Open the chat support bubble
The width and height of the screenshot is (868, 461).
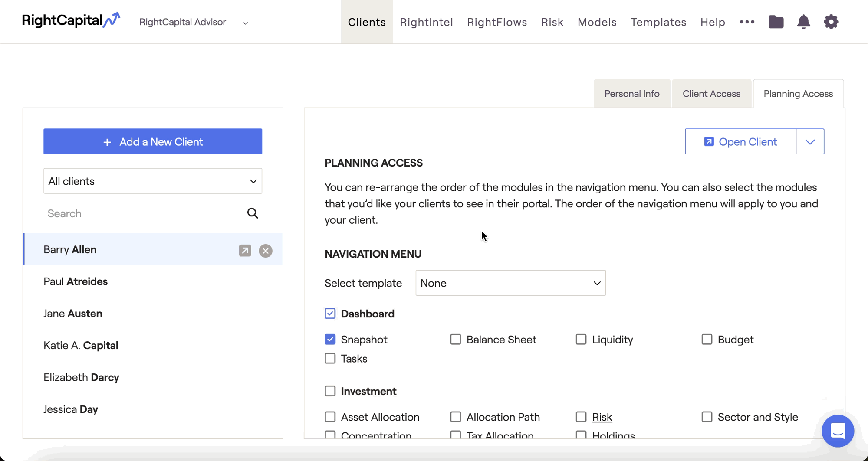[x=838, y=431]
